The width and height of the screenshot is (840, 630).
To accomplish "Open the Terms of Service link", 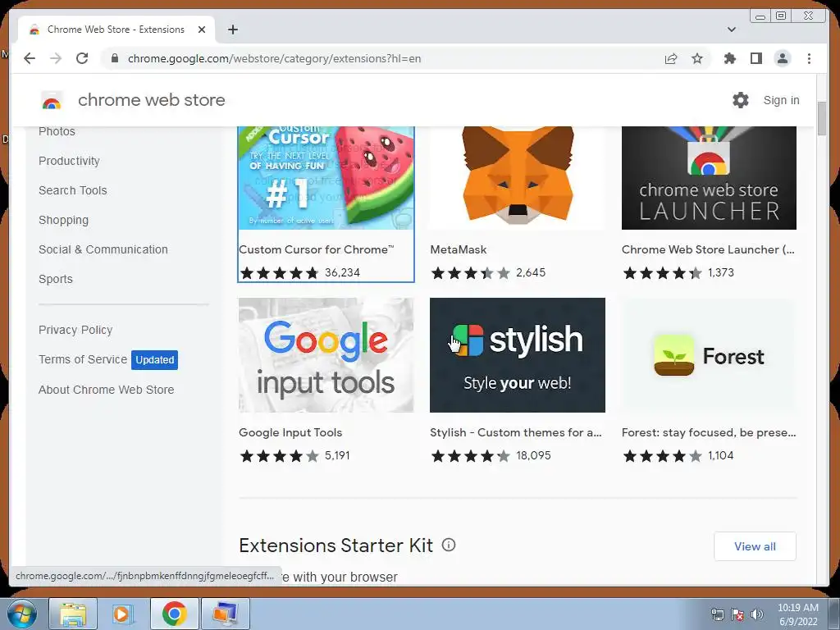I will click(83, 359).
